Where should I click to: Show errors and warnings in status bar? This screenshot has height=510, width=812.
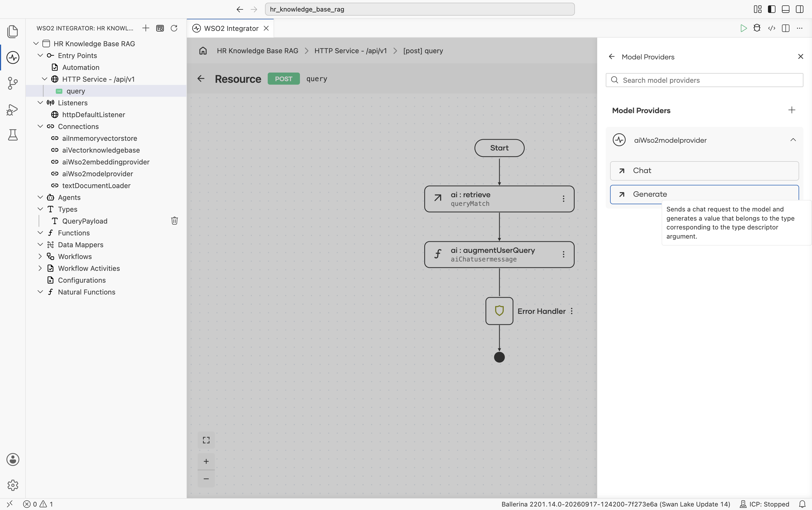coord(38,504)
